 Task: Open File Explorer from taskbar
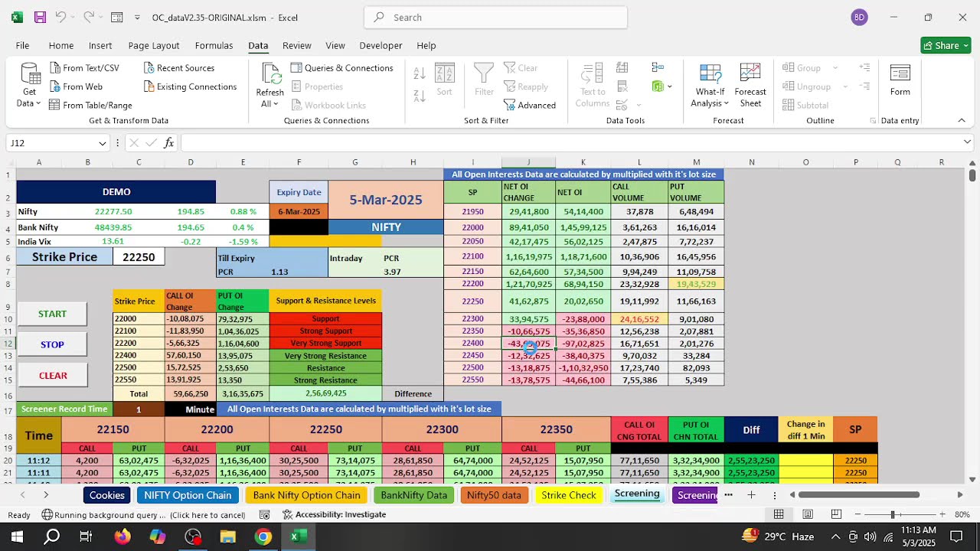point(227,536)
